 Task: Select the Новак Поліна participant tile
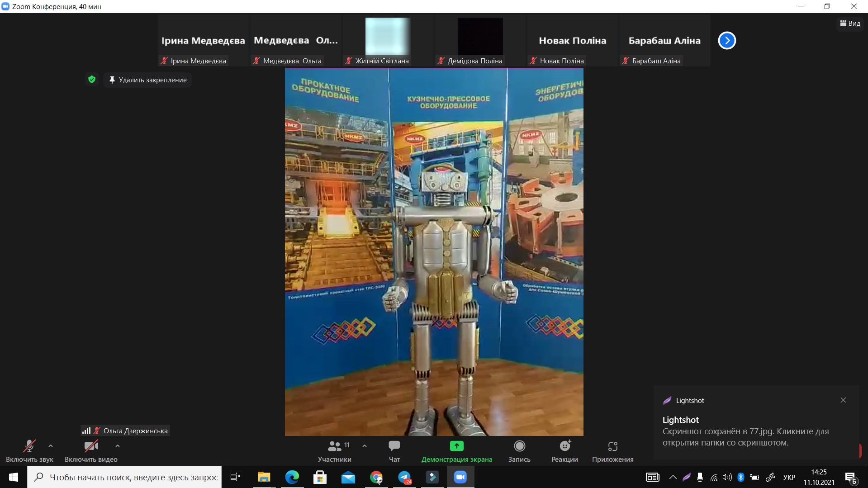coord(573,41)
